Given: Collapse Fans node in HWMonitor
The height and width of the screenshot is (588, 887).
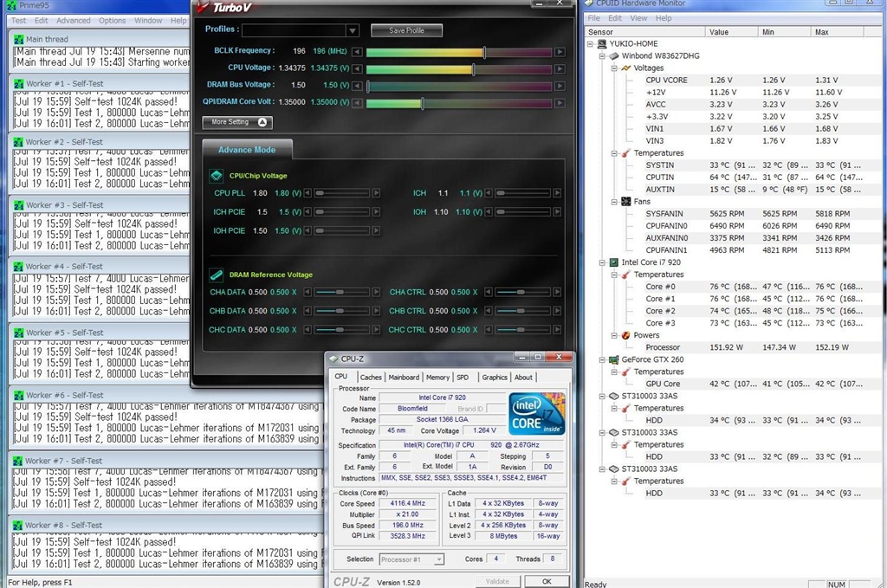Looking at the screenshot, I should 614,202.
